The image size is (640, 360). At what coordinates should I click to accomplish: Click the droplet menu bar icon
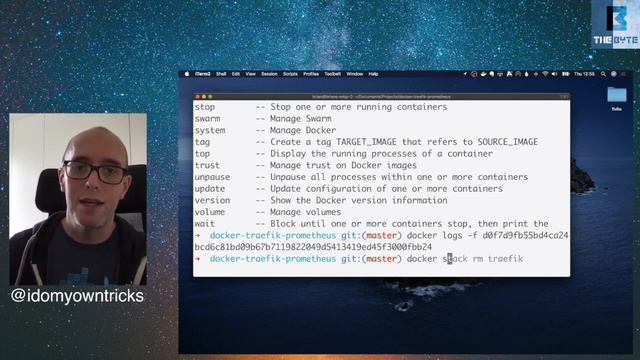(527, 74)
